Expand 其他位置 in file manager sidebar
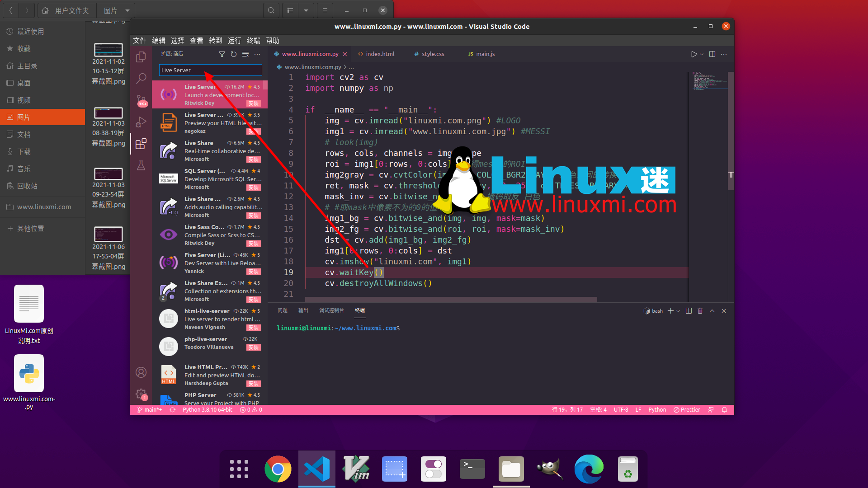This screenshot has width=868, height=488. [31, 229]
